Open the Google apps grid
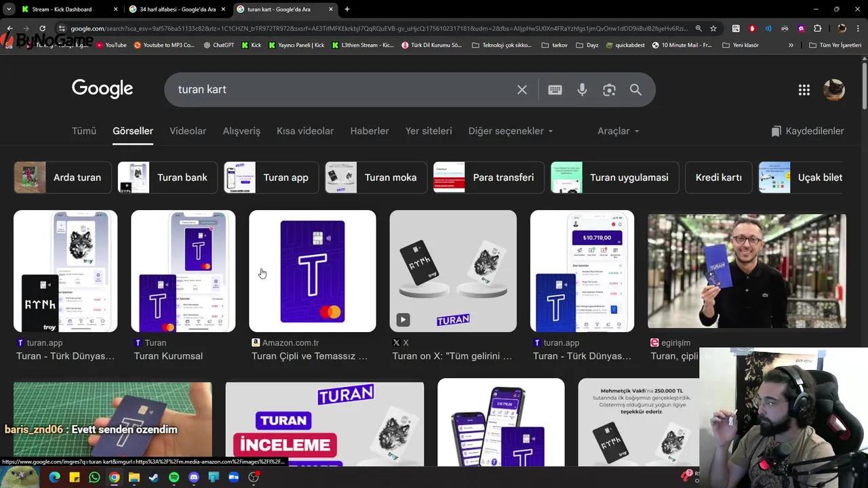The height and width of the screenshot is (488, 868). [804, 90]
